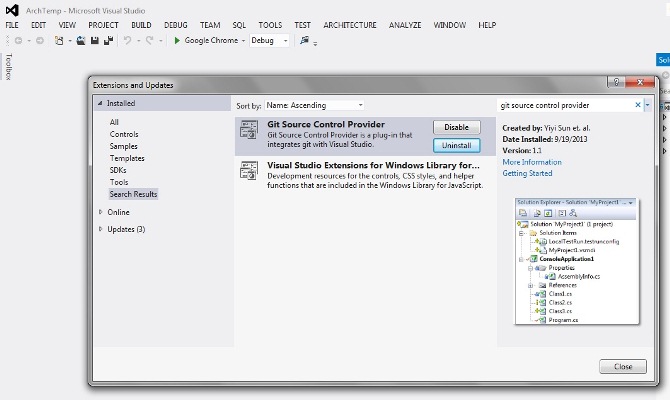670x400 pixels.
Task: Click the Windows Library extensions icon
Action: point(249,170)
